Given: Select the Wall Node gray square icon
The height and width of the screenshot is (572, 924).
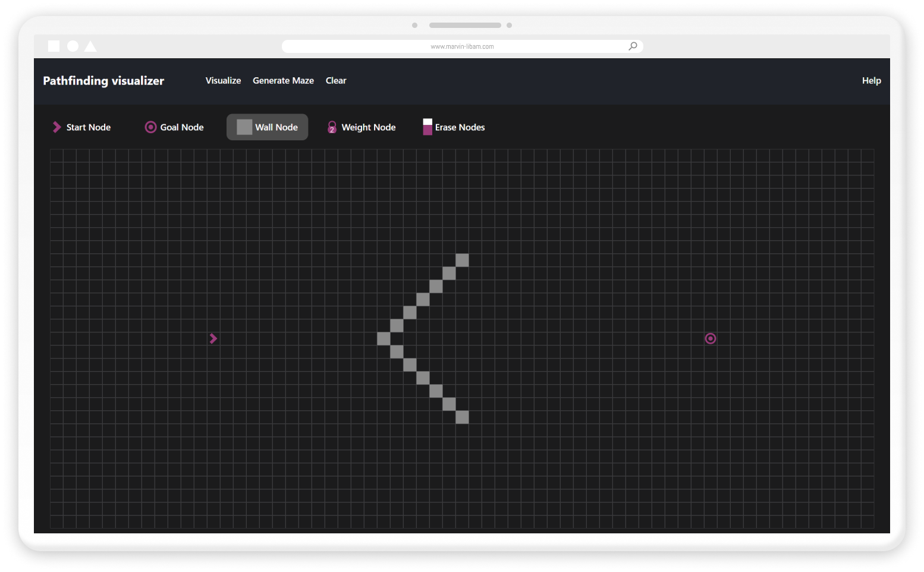Looking at the screenshot, I should click(x=244, y=127).
